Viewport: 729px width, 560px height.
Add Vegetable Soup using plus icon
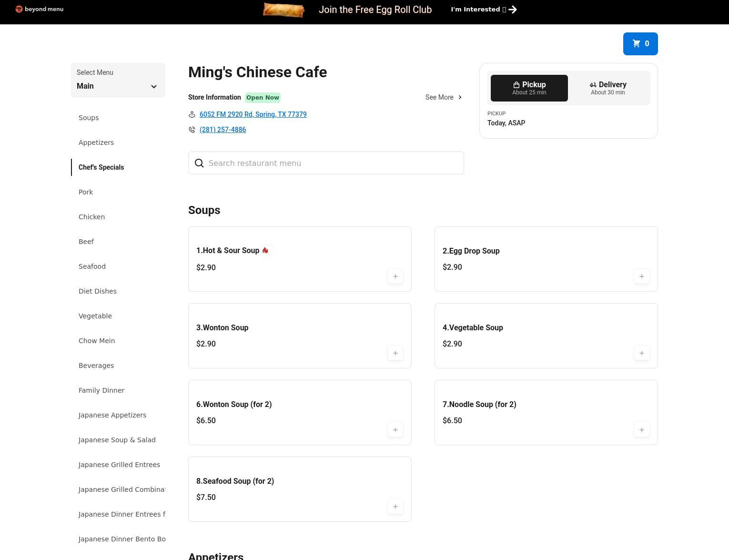click(641, 353)
